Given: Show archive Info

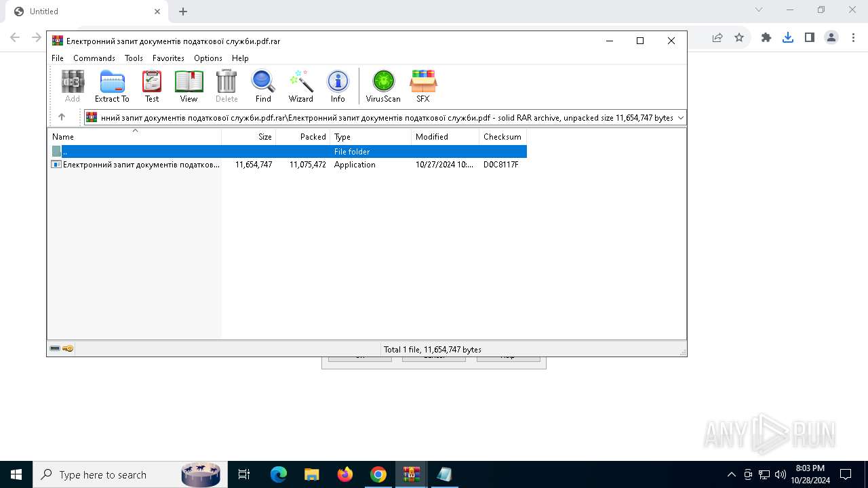Looking at the screenshot, I should tap(338, 86).
